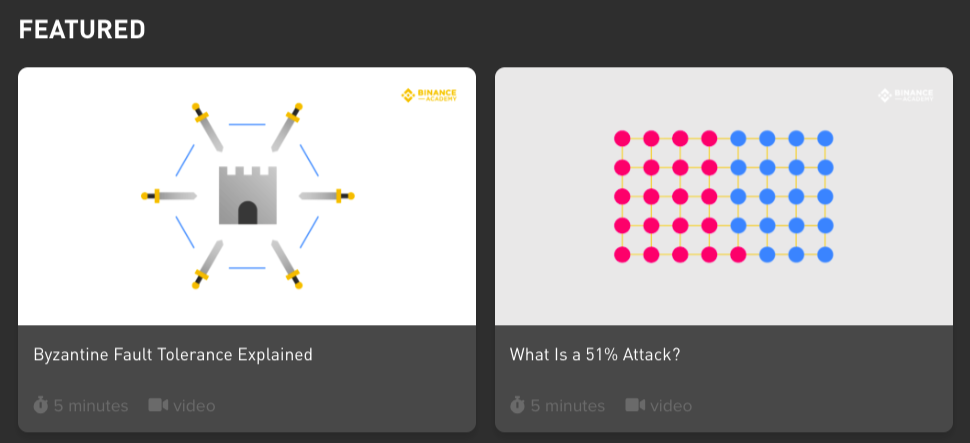Click the video label on 51% Attack card
Screen dimensions: 970x443
671,406
